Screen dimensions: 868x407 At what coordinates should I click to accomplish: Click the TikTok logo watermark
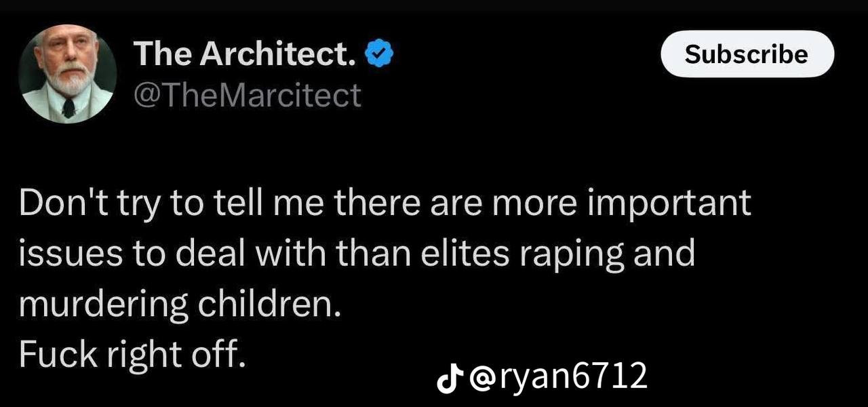click(x=450, y=377)
